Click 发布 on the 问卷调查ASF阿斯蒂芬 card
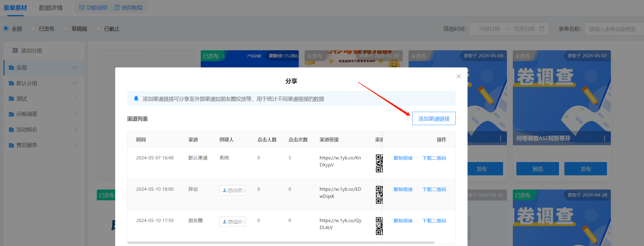The image size is (644, 246). tap(586, 169)
